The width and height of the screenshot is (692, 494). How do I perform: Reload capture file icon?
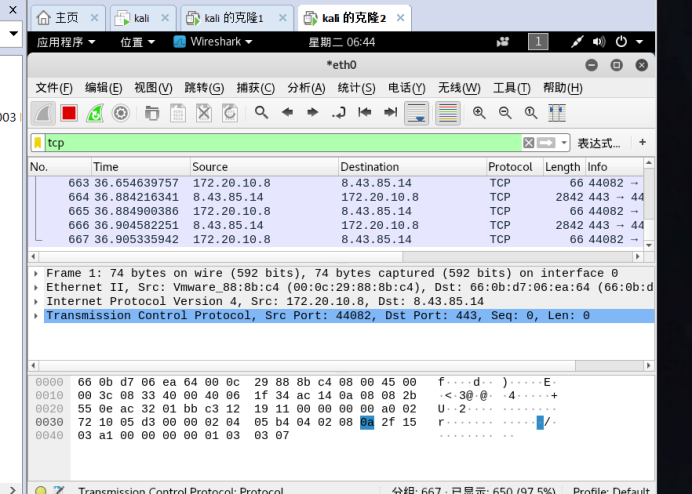click(x=229, y=113)
